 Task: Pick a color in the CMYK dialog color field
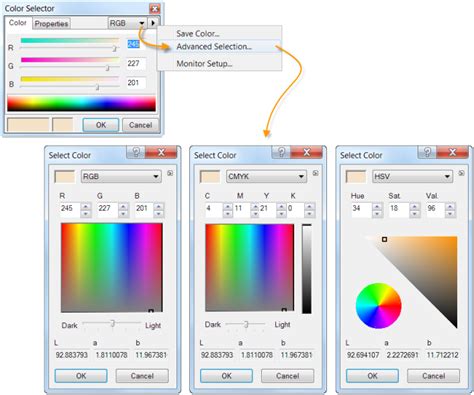click(250, 268)
